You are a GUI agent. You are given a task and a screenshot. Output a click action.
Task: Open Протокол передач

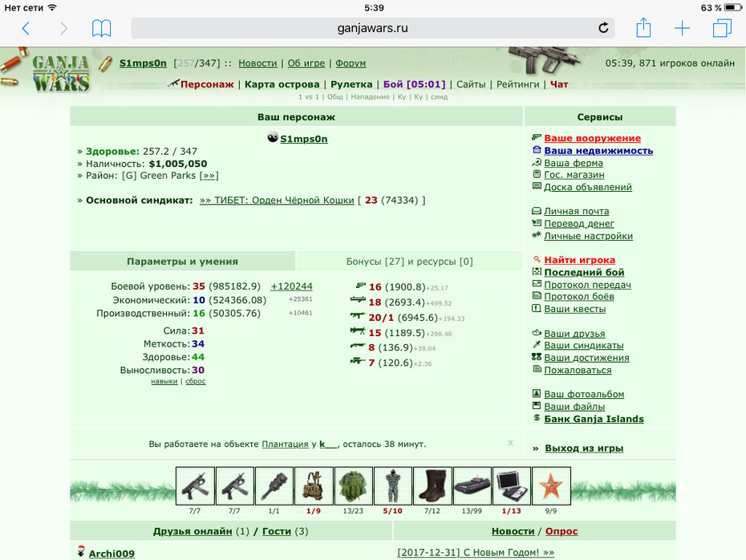(x=587, y=285)
